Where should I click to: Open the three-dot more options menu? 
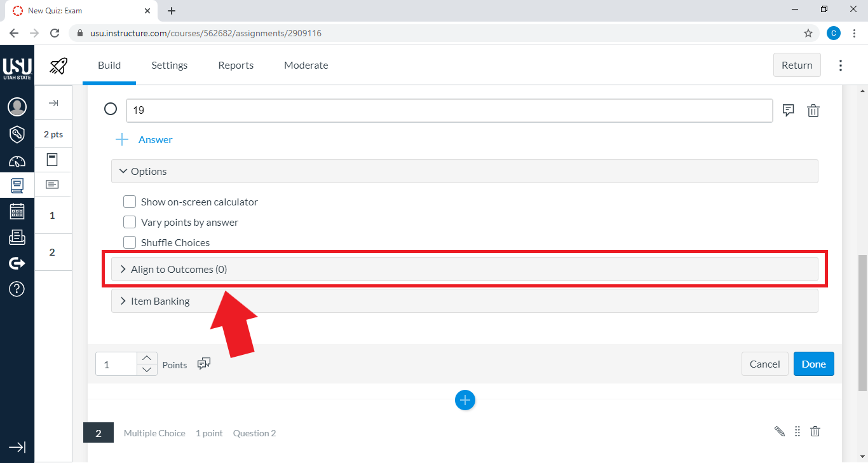pyautogui.click(x=841, y=66)
